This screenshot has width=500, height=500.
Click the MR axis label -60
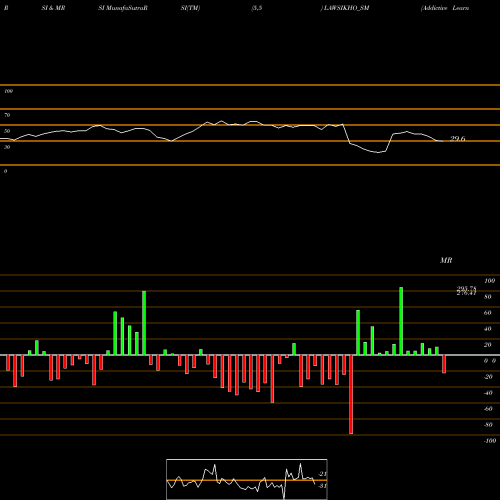click(x=488, y=409)
